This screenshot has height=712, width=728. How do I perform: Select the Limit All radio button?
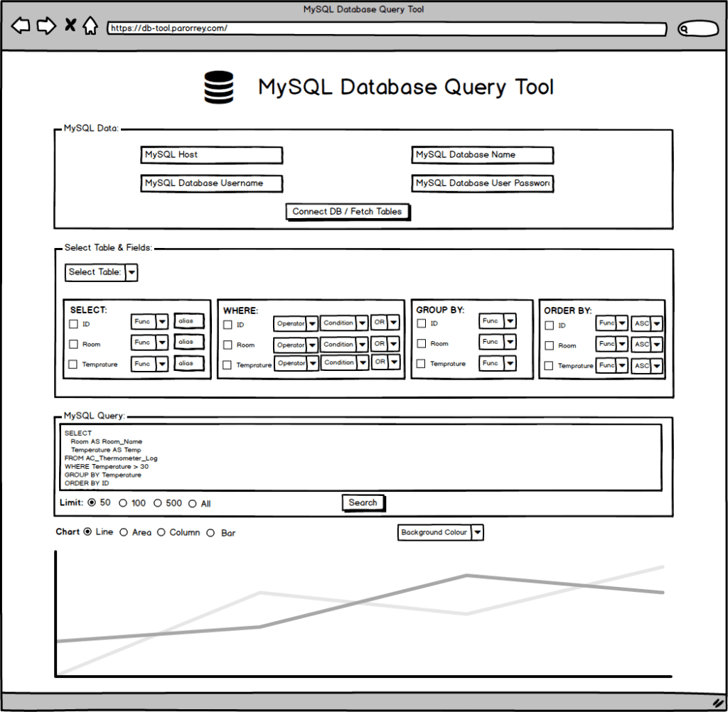click(x=193, y=504)
